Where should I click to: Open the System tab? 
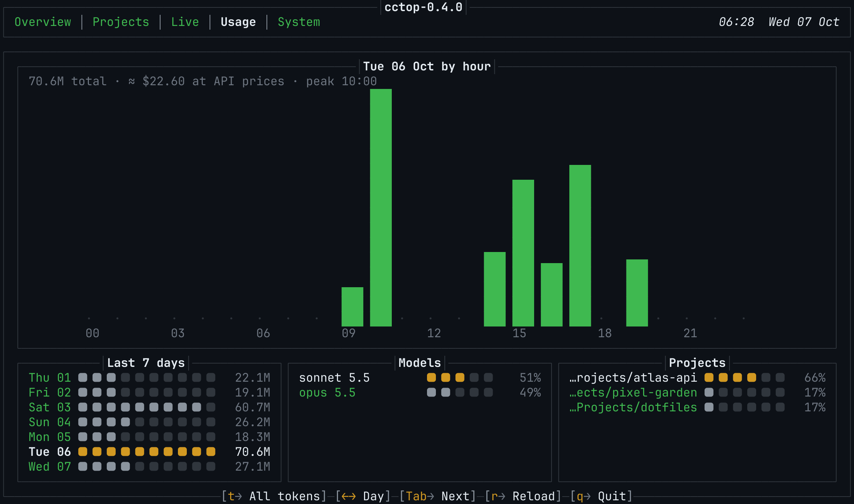click(299, 22)
